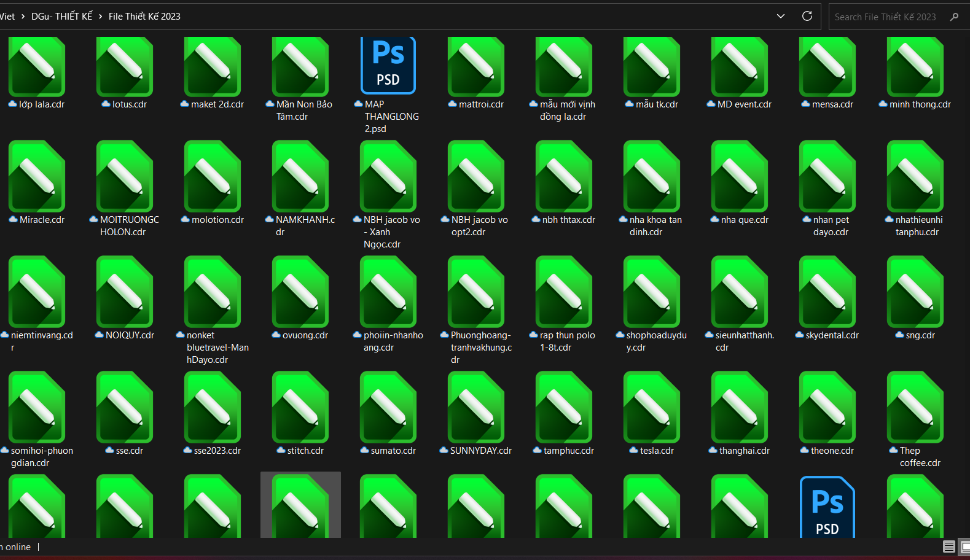Select the Miracle.cdr file icon
970x560 pixels.
[x=37, y=177]
